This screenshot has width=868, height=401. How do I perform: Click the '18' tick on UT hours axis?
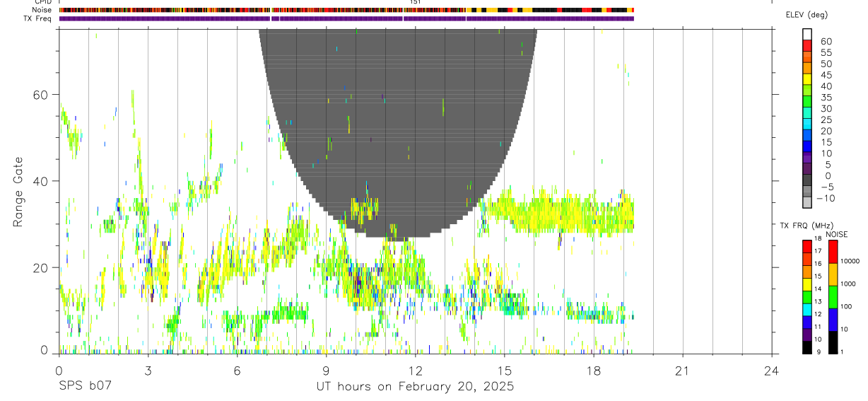594,370
